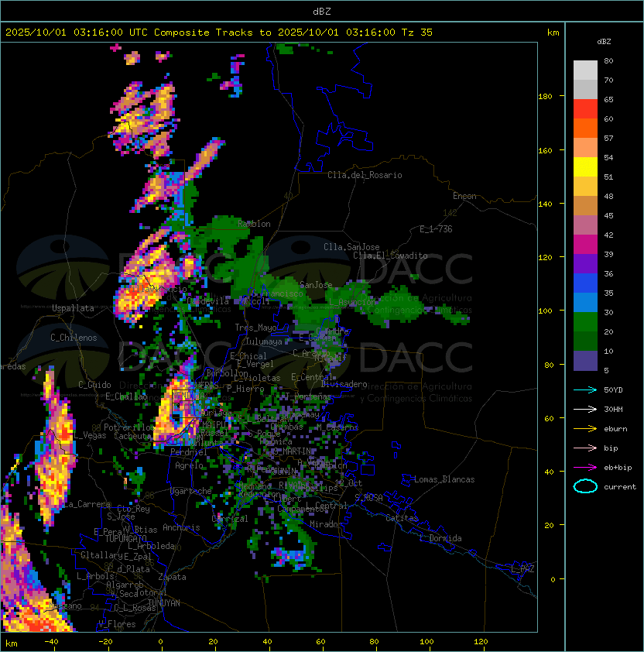
Task: Click the 'Zapata' place label
Action: tap(172, 577)
